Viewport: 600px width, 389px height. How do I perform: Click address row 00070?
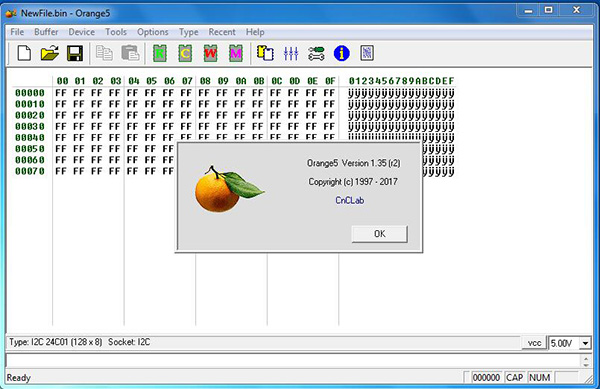30,171
